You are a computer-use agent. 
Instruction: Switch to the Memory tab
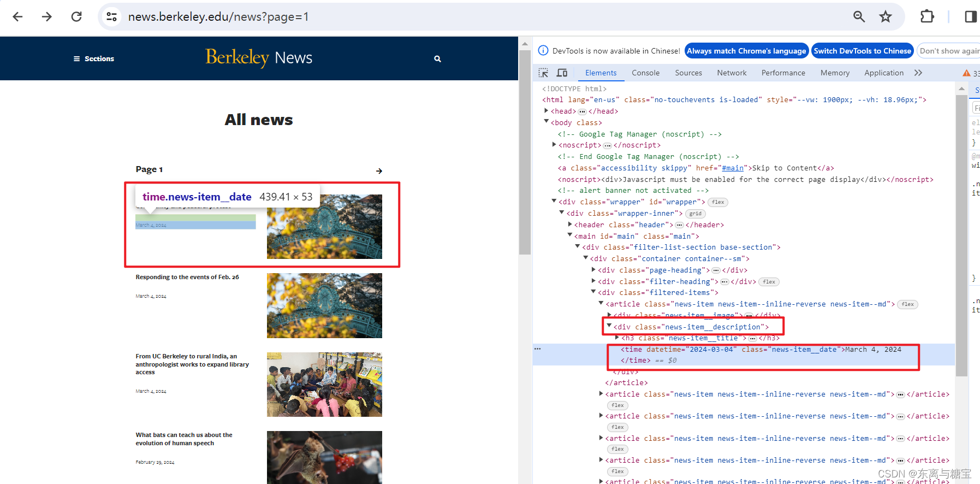coord(835,73)
